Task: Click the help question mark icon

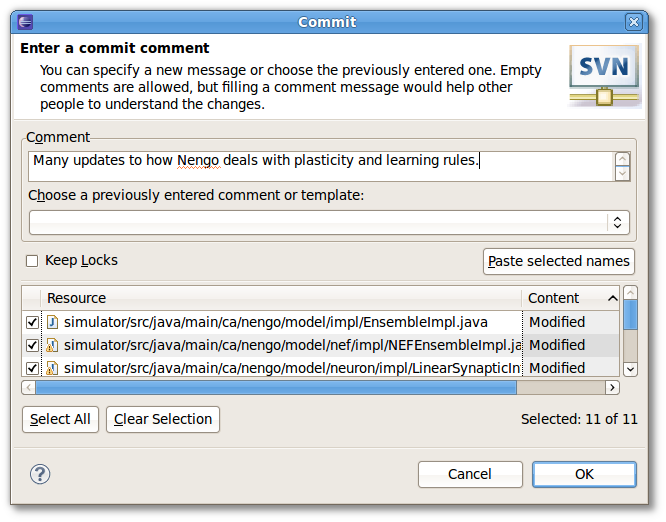Action: [x=40, y=474]
